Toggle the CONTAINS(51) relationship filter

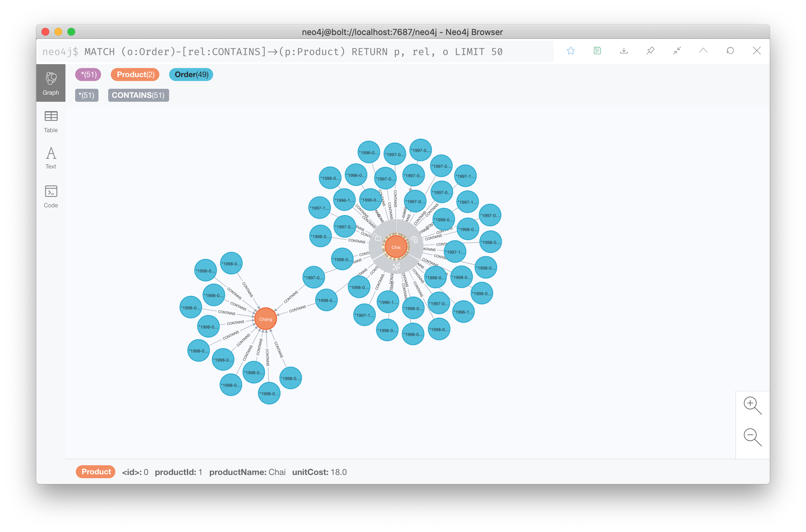pyautogui.click(x=138, y=94)
